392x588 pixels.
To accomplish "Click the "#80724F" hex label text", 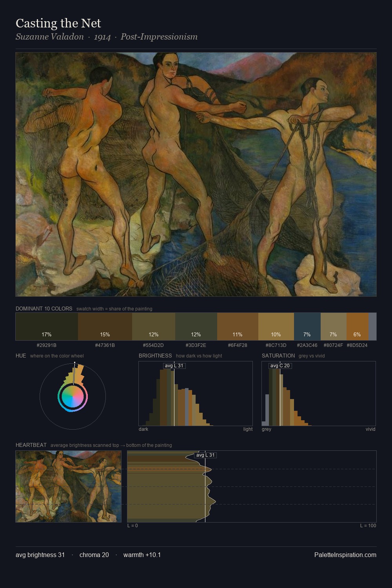I will tap(333, 345).
